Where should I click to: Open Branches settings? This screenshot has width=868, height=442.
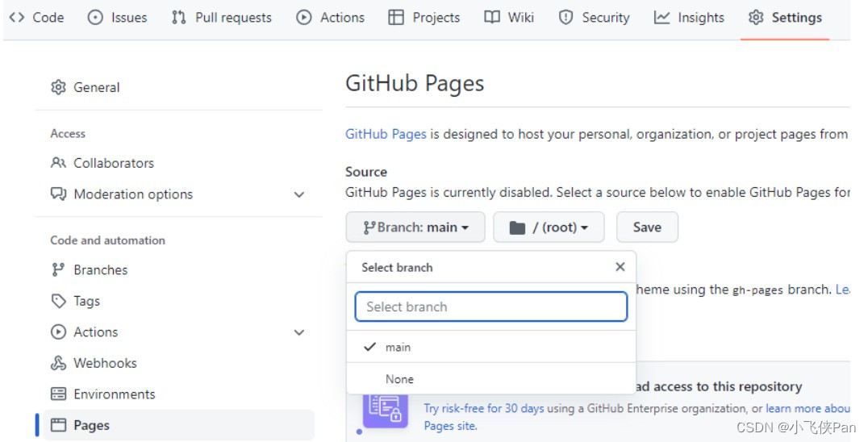89,270
